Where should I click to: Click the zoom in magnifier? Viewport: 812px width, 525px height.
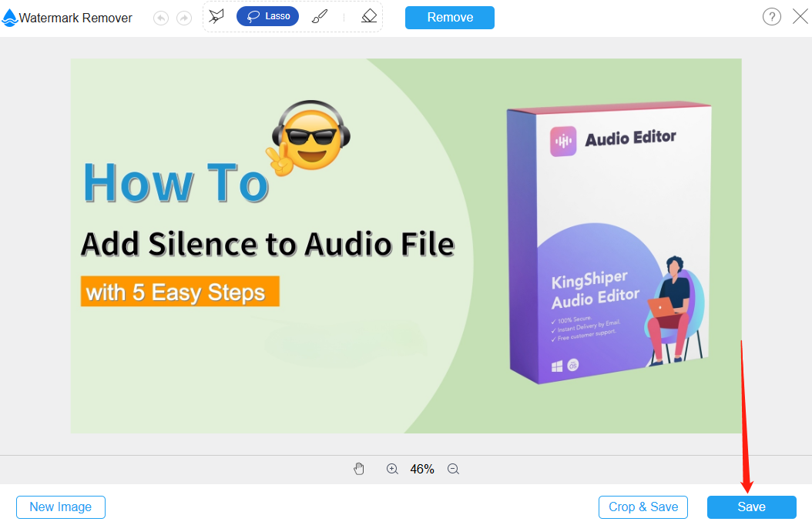pos(393,469)
